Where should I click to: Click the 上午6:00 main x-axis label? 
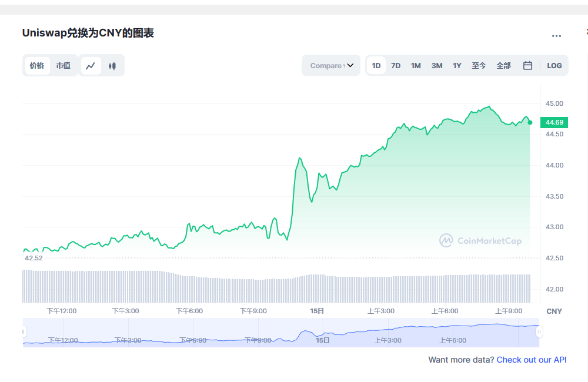pyautogui.click(x=445, y=311)
